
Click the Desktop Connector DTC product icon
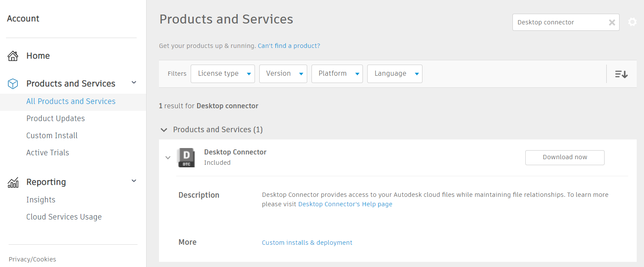pyautogui.click(x=186, y=157)
